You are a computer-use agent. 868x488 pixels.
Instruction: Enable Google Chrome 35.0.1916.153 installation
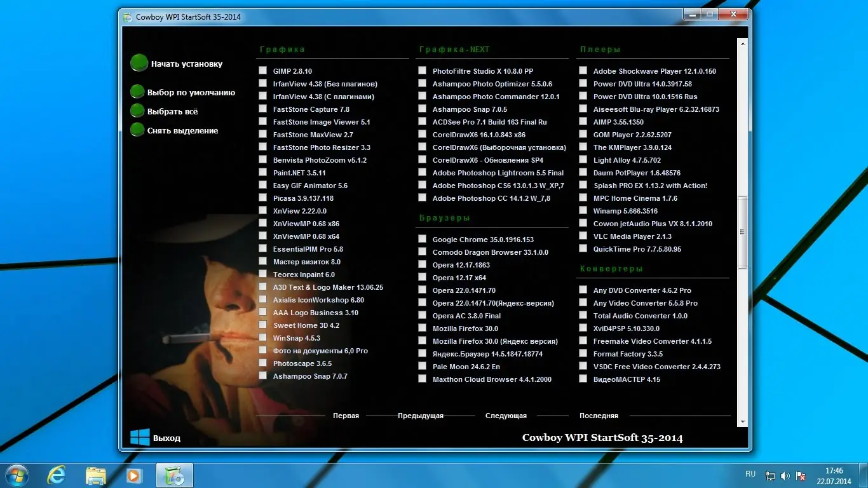click(422, 239)
